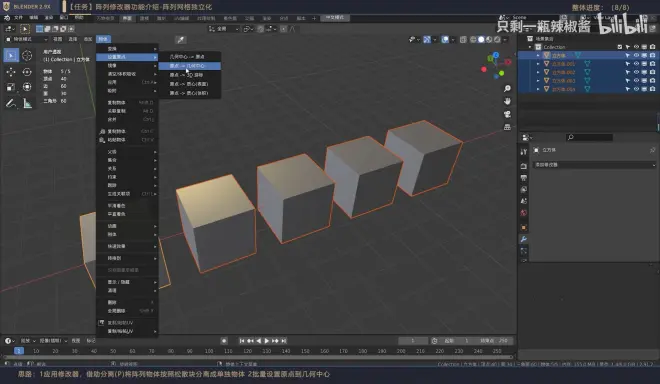
Task: Toggle X-ray display in the viewport
Action: pos(463,40)
